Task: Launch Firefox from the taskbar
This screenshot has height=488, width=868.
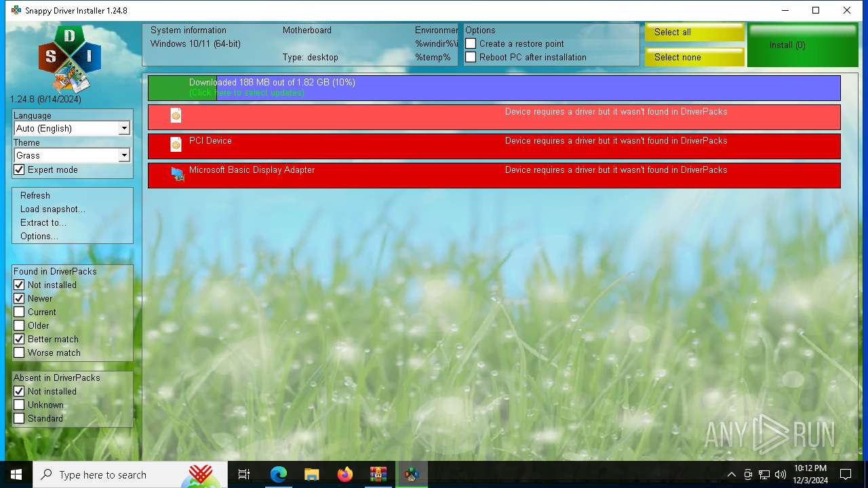Action: coord(345,474)
